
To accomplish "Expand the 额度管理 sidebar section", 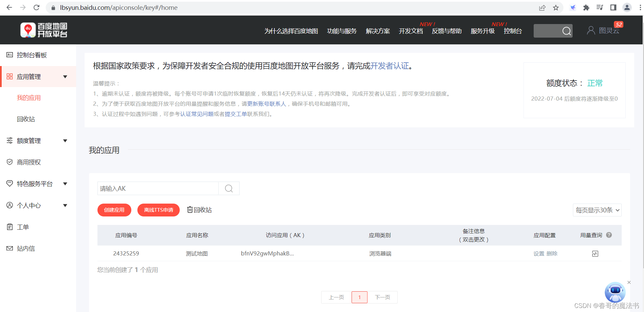I will coord(65,141).
